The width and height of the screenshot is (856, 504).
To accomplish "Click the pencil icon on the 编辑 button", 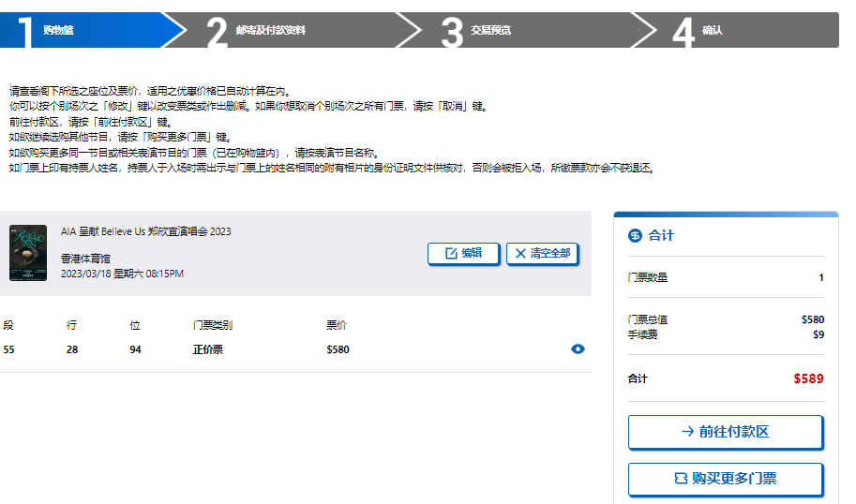I will [450, 253].
